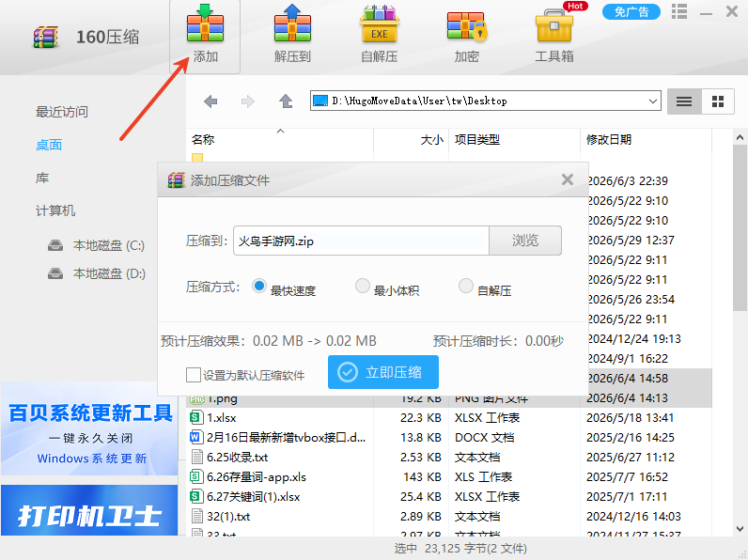Switch to list view mode
This screenshot has width=748, height=560.
684,101
